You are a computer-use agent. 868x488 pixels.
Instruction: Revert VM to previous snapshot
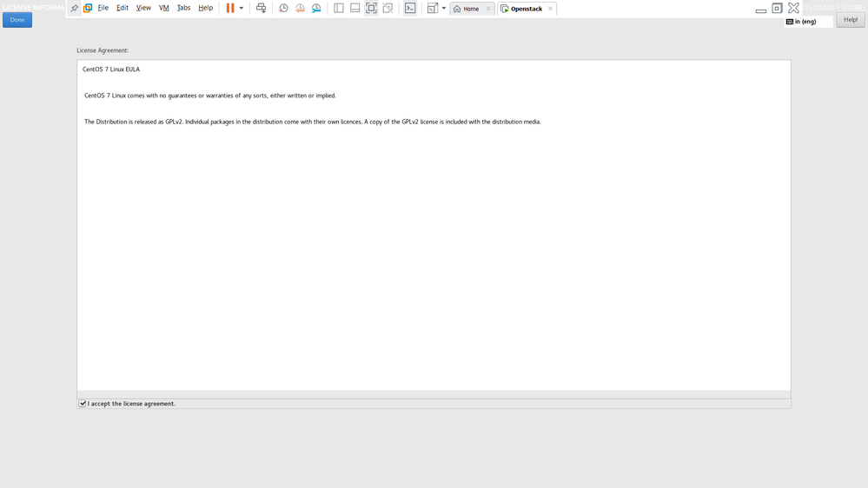[300, 8]
